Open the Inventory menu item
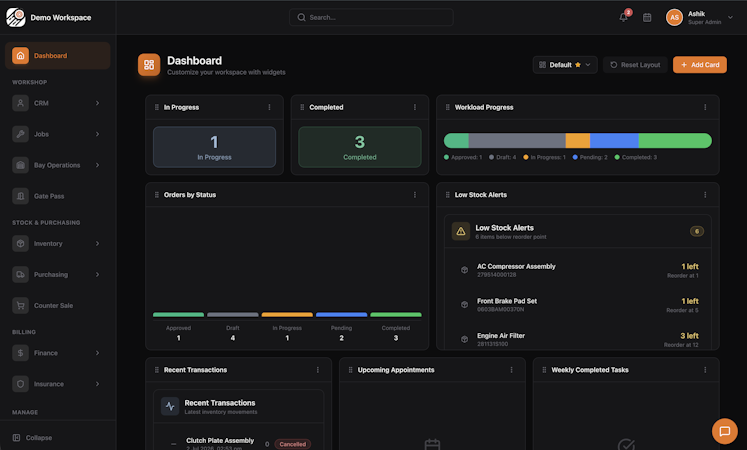Image resolution: width=747 pixels, height=450 pixels. pyautogui.click(x=58, y=243)
